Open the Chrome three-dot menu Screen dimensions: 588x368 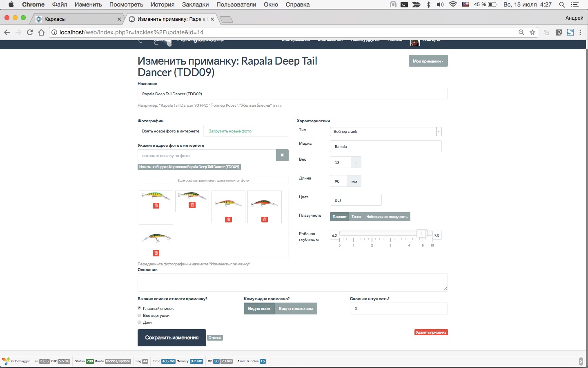coord(580,32)
